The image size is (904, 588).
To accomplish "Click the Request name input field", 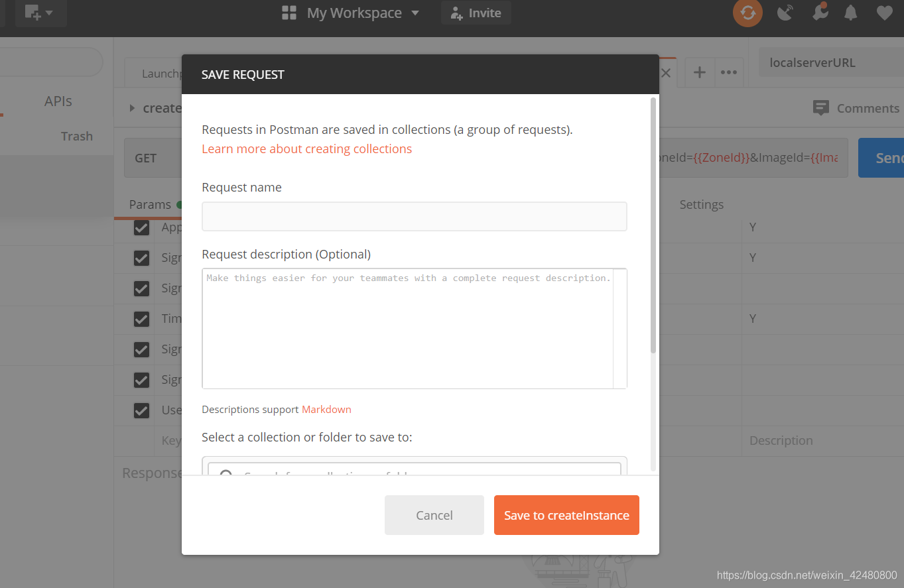I will click(x=415, y=217).
